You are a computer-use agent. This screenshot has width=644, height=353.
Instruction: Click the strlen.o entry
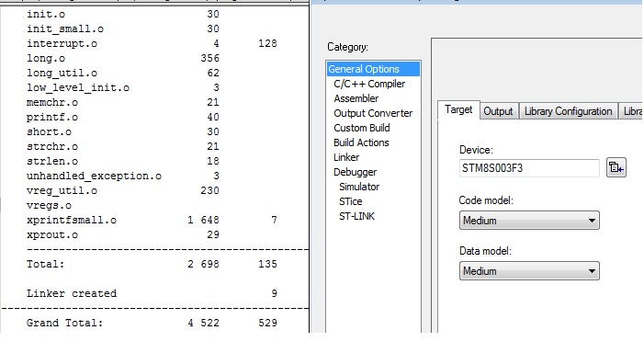tap(52, 162)
